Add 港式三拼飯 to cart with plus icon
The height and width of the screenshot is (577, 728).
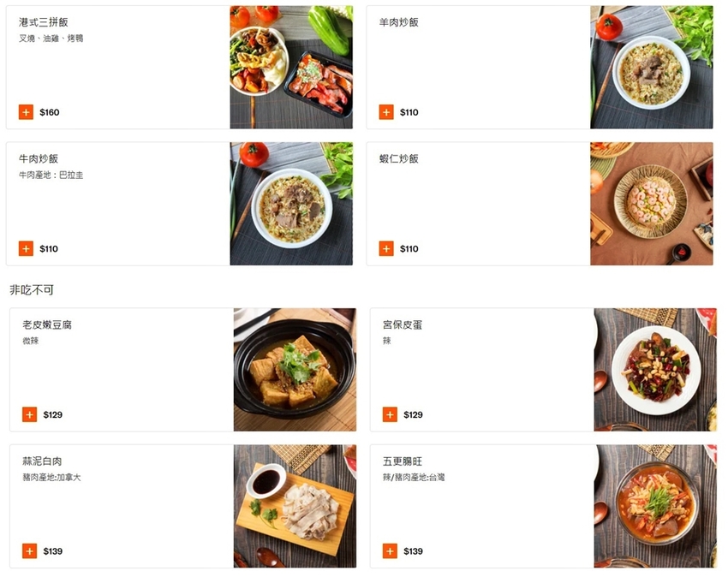tap(26, 112)
